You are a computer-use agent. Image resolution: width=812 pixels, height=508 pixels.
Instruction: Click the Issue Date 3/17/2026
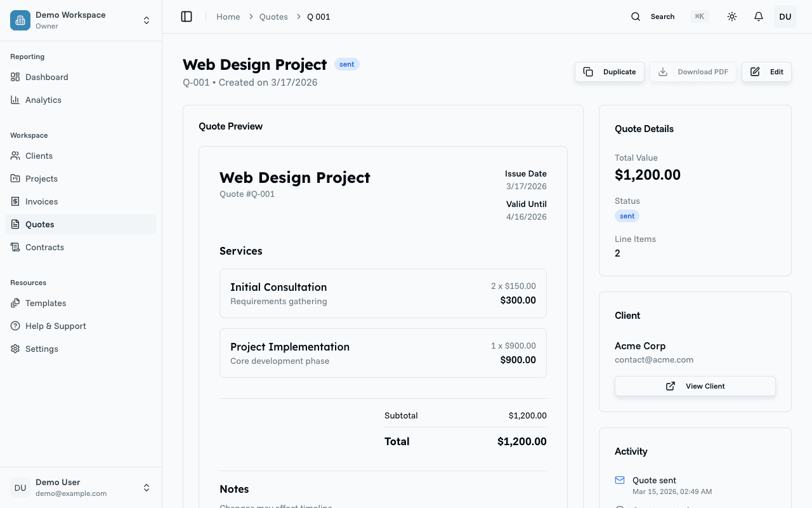[527, 186]
